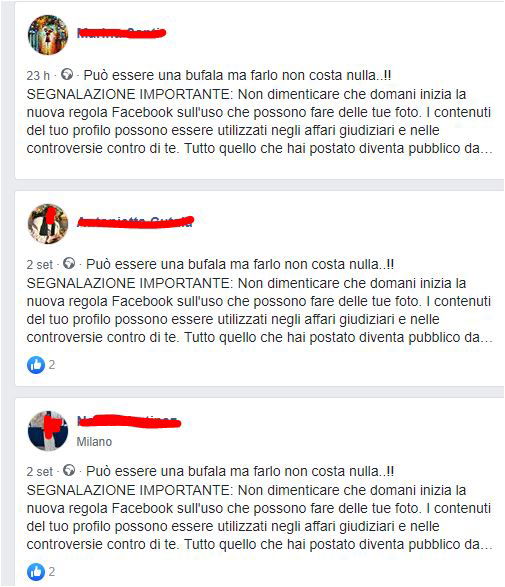This screenshot has height=587, width=505.
Task: Open the third post's redacted author name
Action: coord(129,421)
